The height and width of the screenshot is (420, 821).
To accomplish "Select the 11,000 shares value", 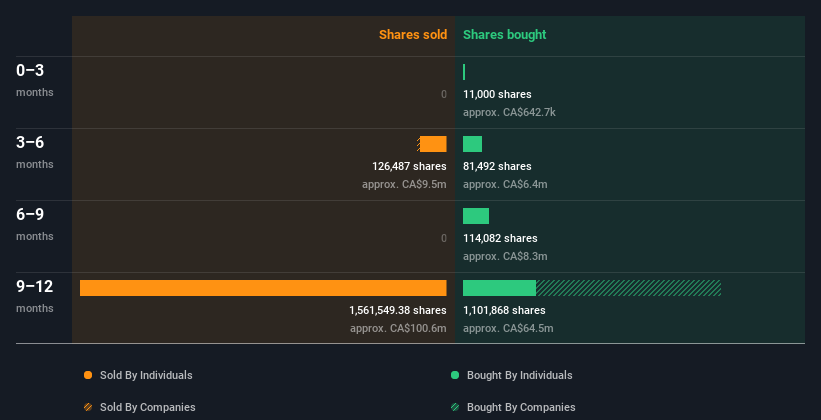I will coord(497,94).
